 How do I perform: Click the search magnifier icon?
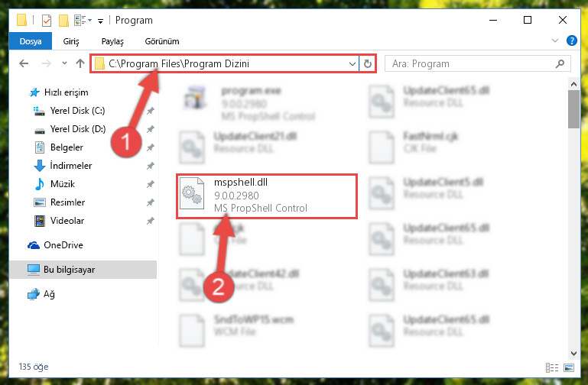[x=560, y=64]
